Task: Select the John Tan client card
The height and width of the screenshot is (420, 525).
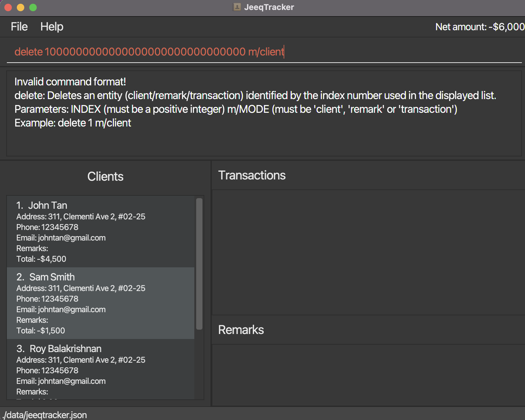Action: [101, 231]
